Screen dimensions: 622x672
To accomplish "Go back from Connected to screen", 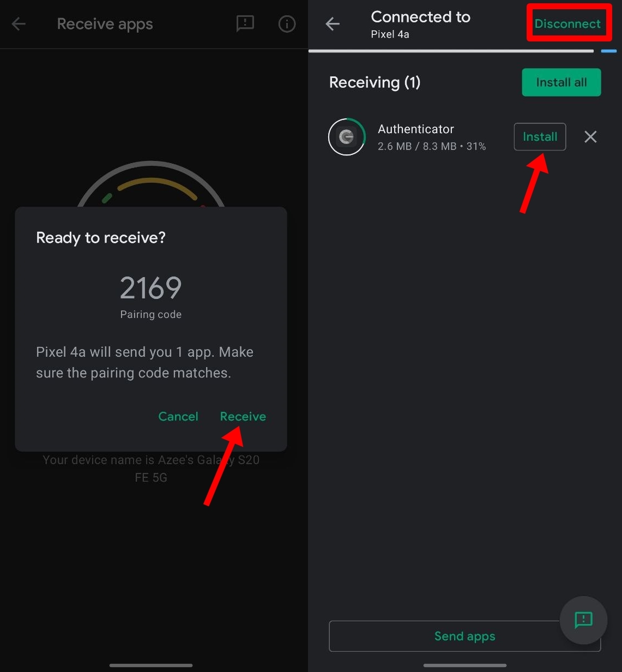I will tap(333, 23).
